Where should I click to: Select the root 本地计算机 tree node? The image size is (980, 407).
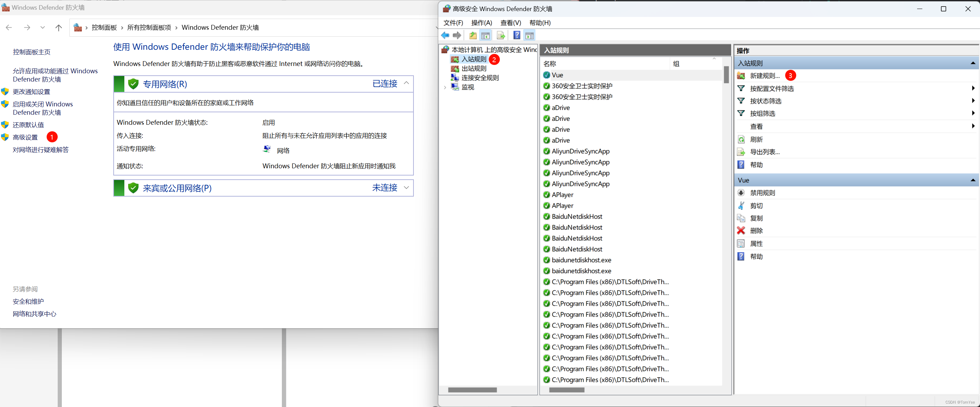tap(494, 50)
